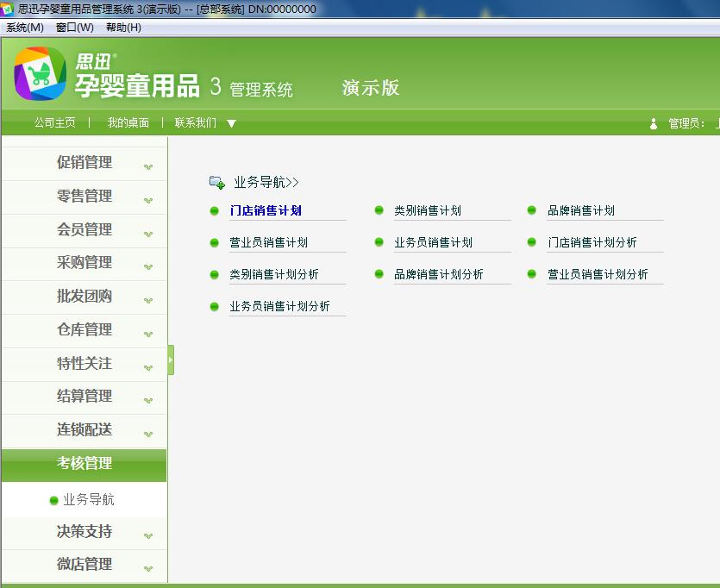Screen dimensions: 720x588
Task: Select the 批发团购 sidebar section
Action: [84, 297]
